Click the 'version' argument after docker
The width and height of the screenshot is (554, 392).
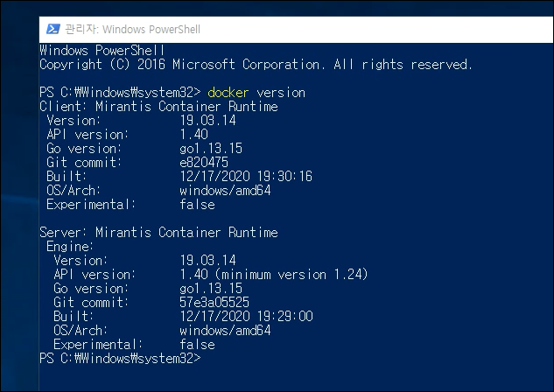point(281,93)
